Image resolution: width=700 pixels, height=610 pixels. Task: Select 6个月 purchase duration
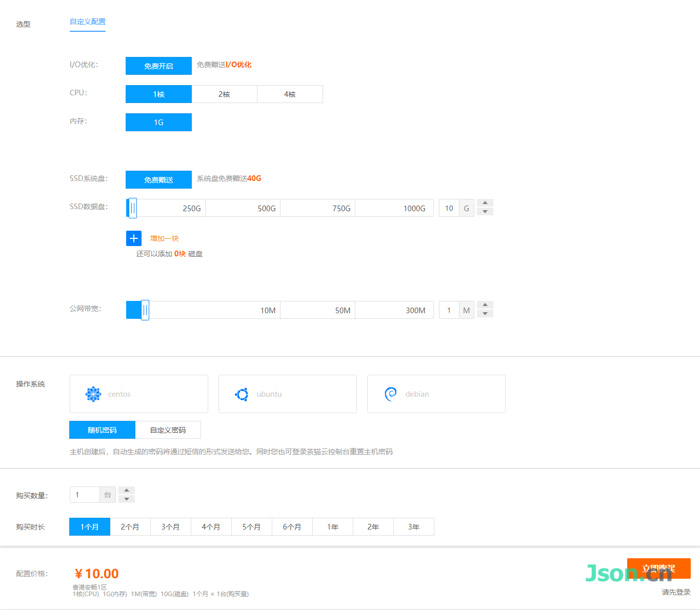pyautogui.click(x=292, y=527)
